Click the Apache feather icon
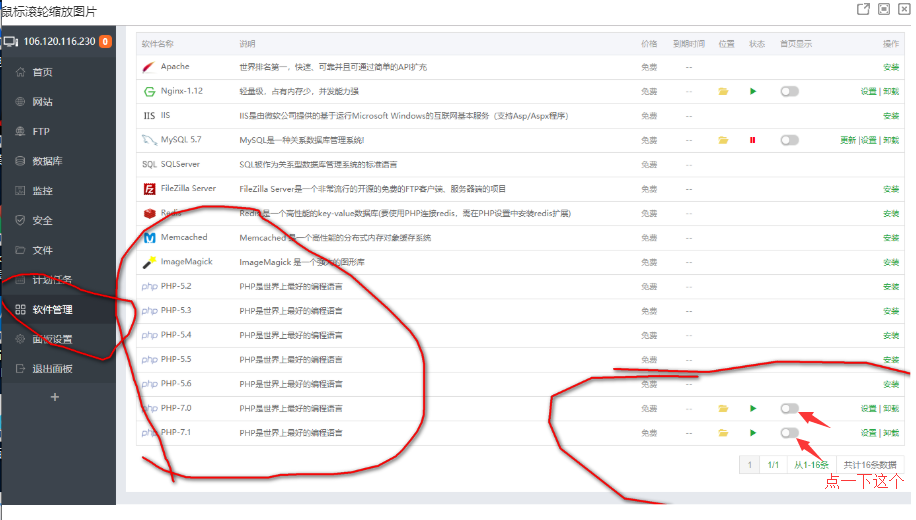916x520 pixels. pos(149,67)
